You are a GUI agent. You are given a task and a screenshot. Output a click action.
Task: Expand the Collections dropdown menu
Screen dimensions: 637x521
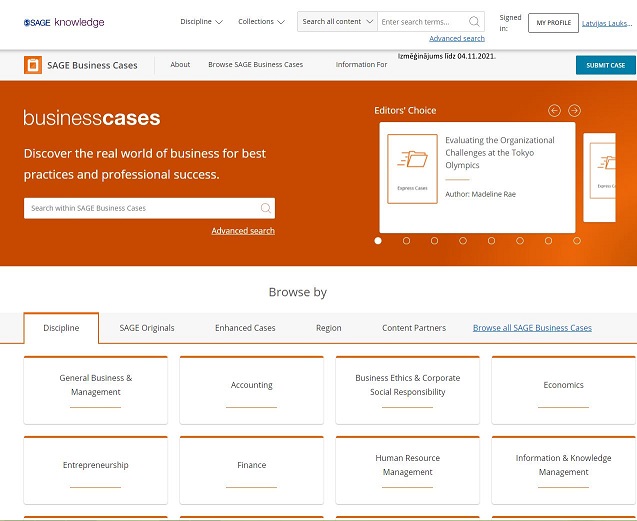point(261,22)
